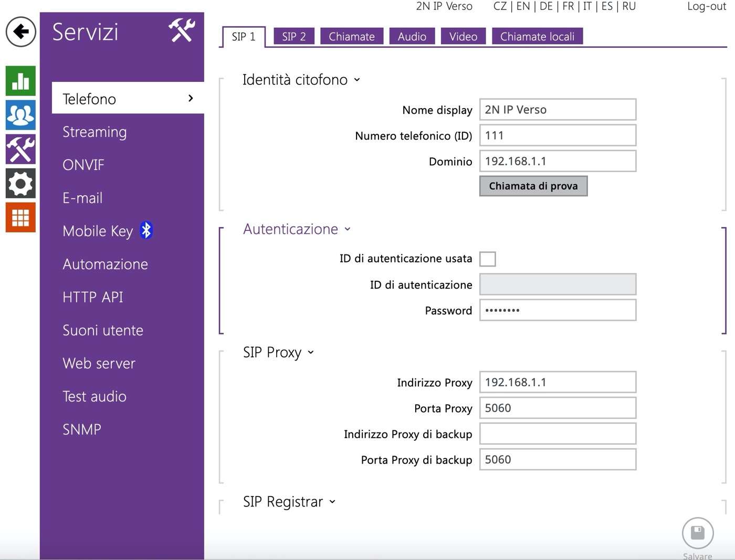
Task: Click the Chiamata di prova button
Action: 533,186
